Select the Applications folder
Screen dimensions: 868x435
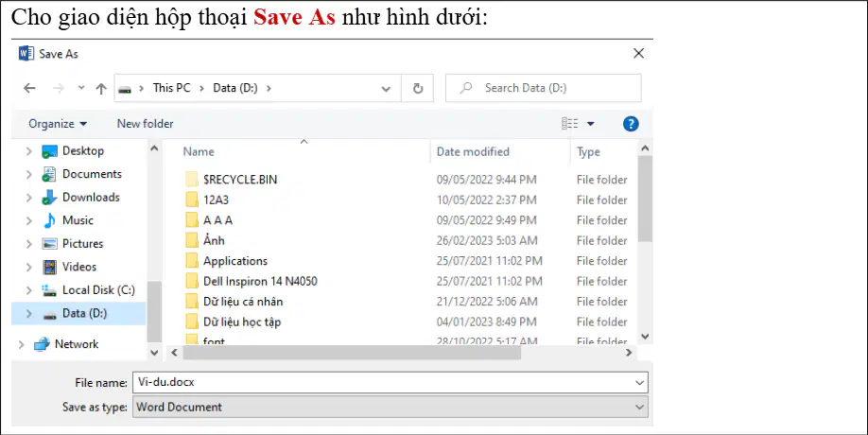(235, 261)
